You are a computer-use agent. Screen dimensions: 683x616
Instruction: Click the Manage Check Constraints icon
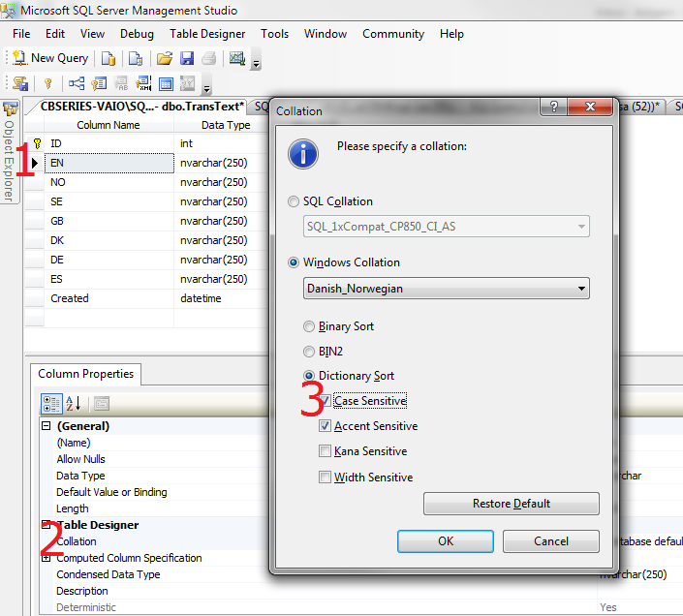click(x=166, y=83)
